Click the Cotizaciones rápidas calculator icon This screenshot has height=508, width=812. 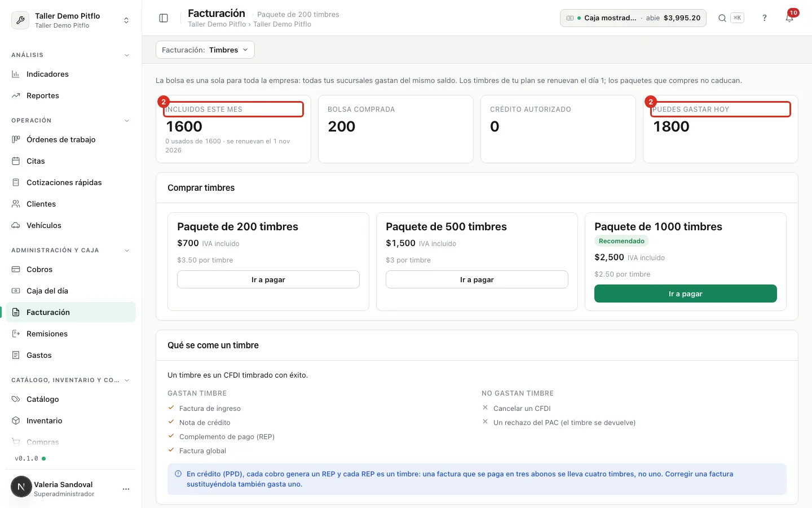click(x=16, y=182)
